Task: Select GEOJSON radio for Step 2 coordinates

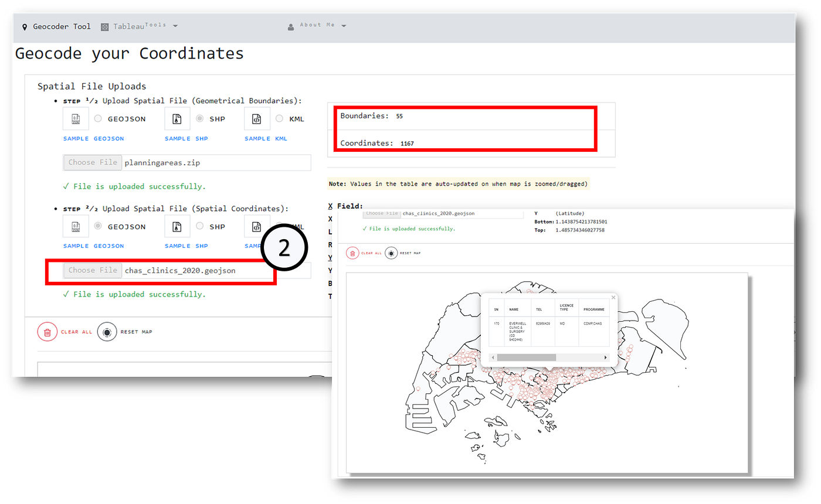Action: point(98,226)
